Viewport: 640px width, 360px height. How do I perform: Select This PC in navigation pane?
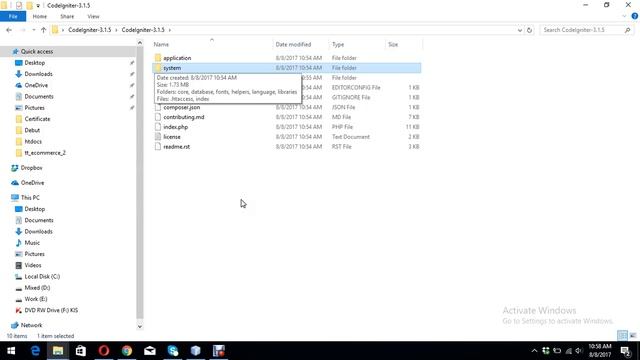(30, 198)
